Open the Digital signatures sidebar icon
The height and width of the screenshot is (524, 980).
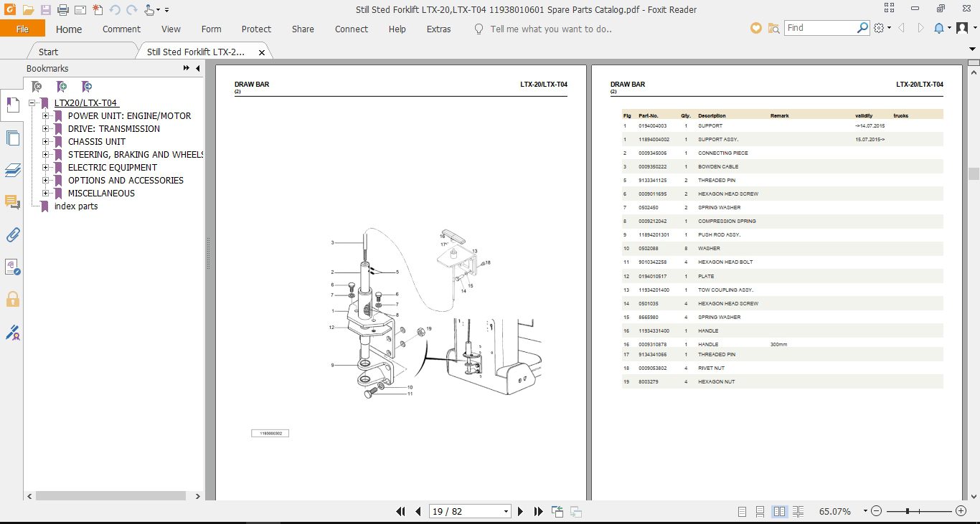[x=12, y=267]
